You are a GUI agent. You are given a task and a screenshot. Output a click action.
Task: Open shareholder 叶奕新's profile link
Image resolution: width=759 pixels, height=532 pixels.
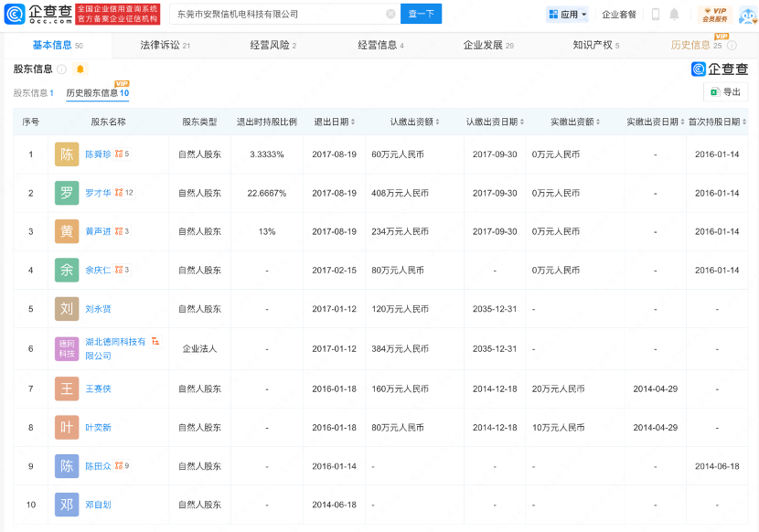[x=98, y=428]
